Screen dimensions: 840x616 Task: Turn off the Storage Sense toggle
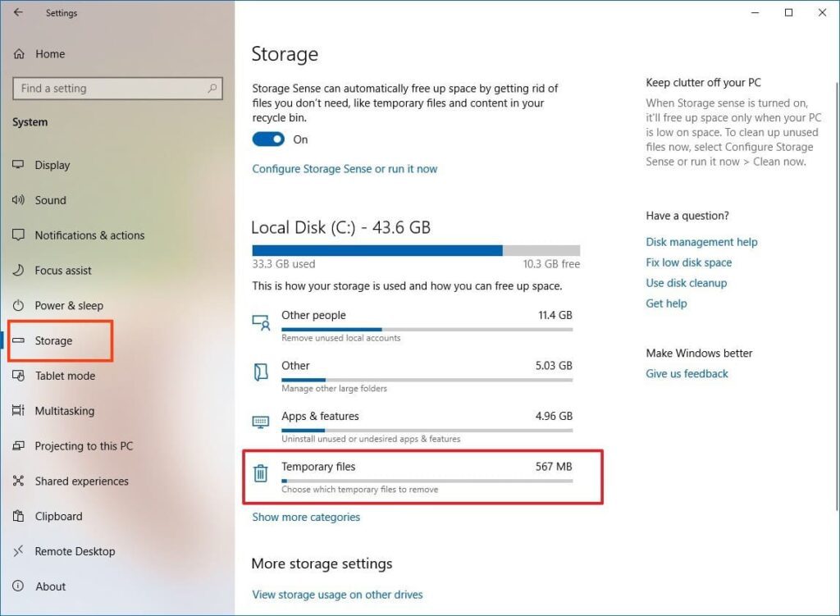click(268, 139)
